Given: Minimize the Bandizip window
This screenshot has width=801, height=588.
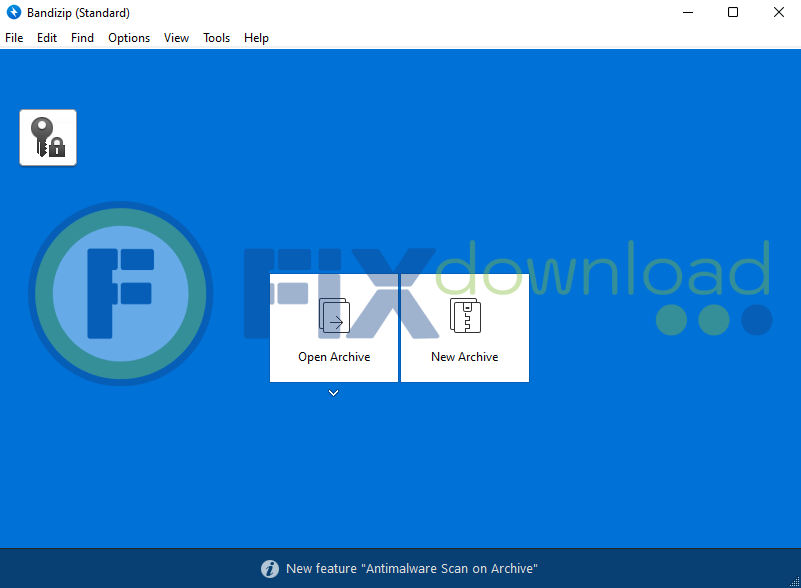Looking at the screenshot, I should point(688,13).
